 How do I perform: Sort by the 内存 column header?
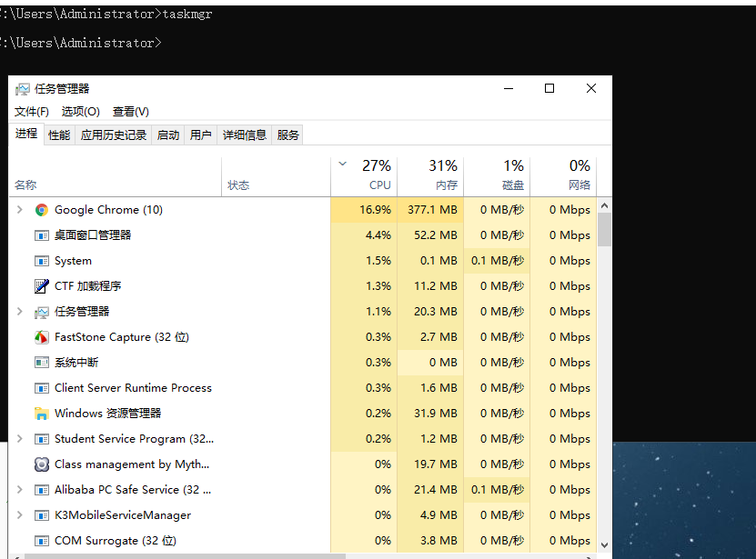click(x=430, y=177)
